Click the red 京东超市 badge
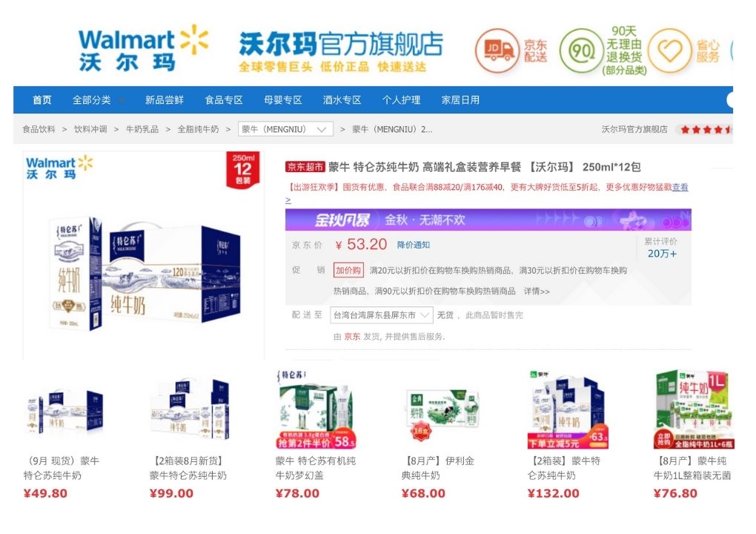Screen dimensions: 756x534 [x=305, y=167]
